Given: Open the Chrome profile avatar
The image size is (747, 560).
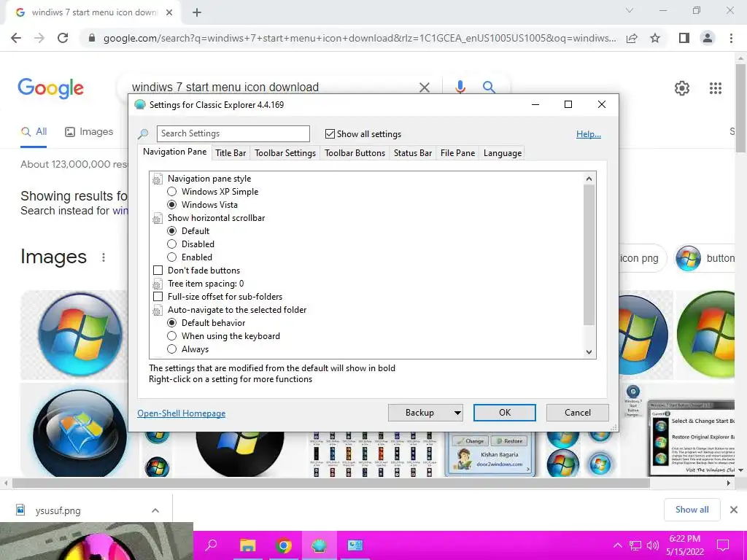Looking at the screenshot, I should pos(708,38).
